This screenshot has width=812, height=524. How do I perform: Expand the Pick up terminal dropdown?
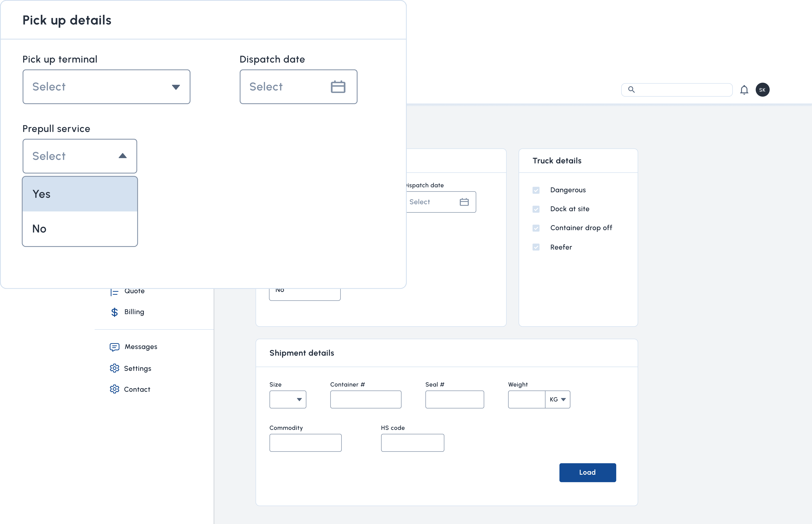[106, 87]
